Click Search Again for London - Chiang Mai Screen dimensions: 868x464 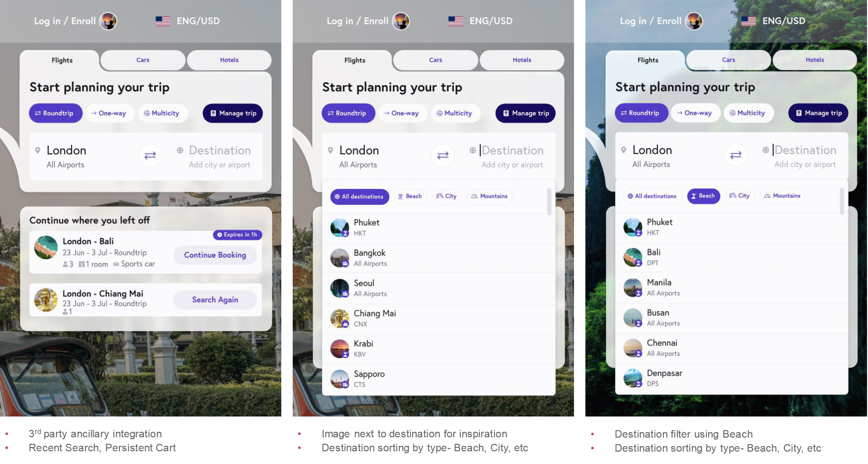(x=215, y=300)
